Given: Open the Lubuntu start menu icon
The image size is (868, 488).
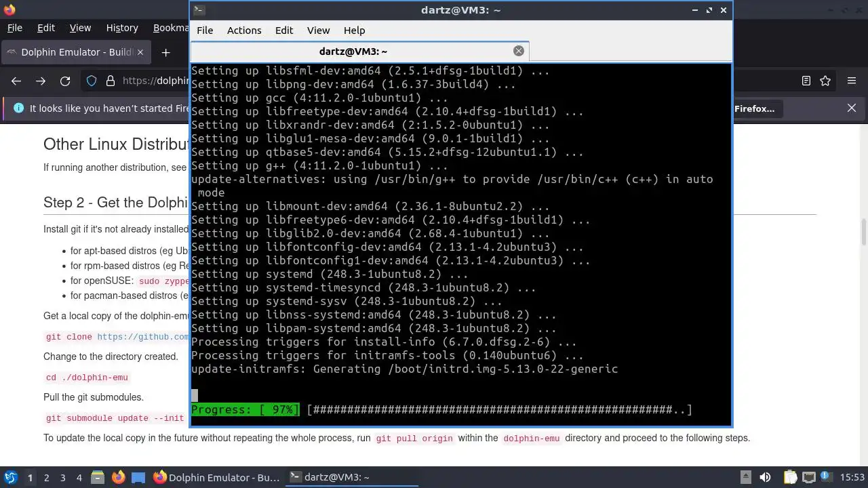Looking at the screenshot, I should (11, 477).
